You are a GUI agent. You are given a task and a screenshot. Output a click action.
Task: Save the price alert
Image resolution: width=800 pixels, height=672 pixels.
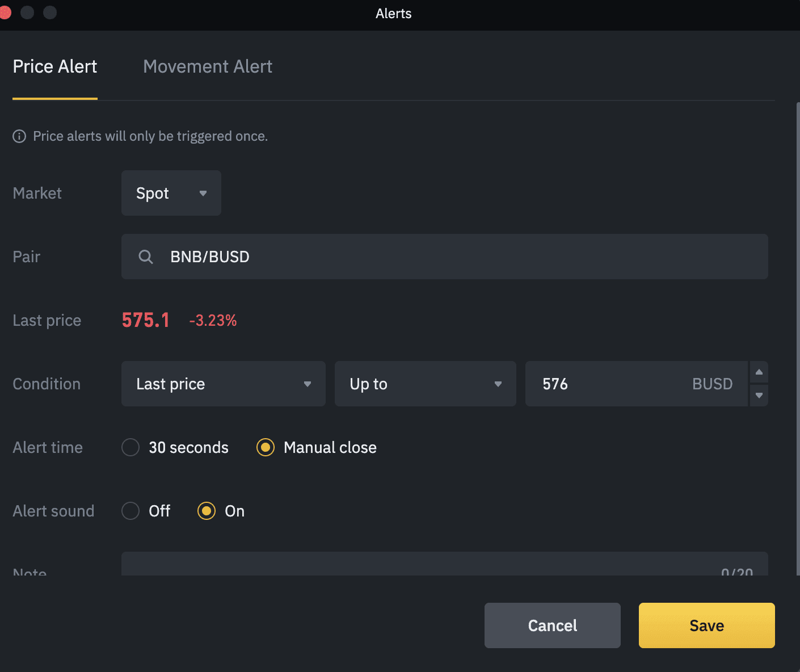click(706, 625)
